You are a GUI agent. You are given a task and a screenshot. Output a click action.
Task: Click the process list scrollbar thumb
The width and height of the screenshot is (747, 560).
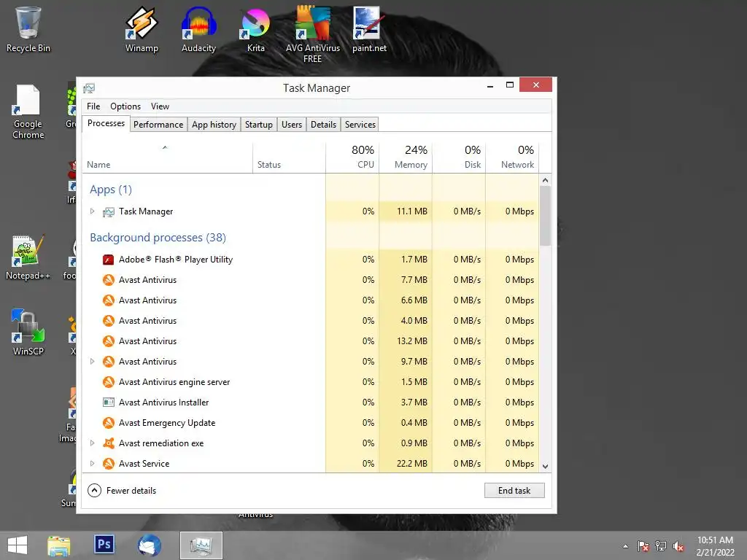(x=546, y=216)
